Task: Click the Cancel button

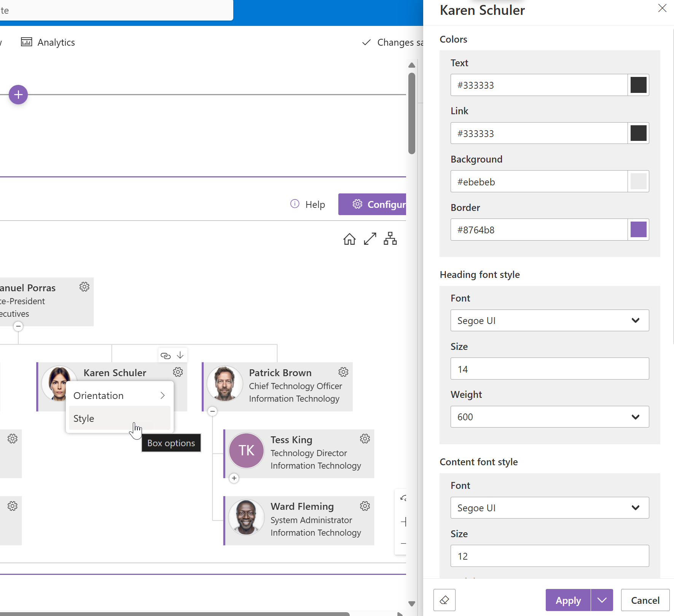Action: 645,600
